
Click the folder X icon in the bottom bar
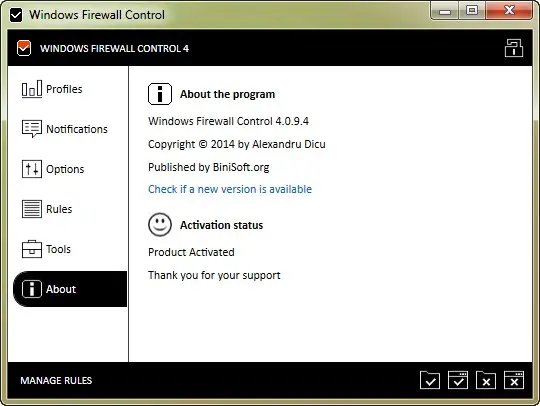coord(486,380)
